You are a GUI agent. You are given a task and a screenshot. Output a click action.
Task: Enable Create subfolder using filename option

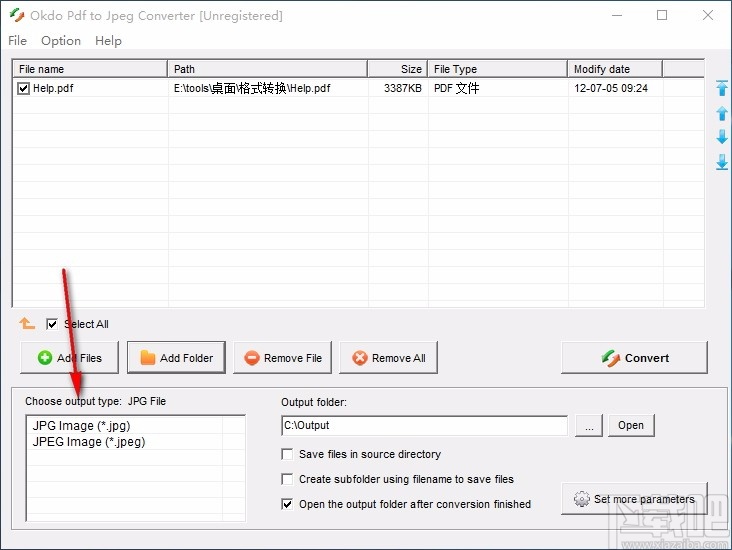click(x=287, y=479)
